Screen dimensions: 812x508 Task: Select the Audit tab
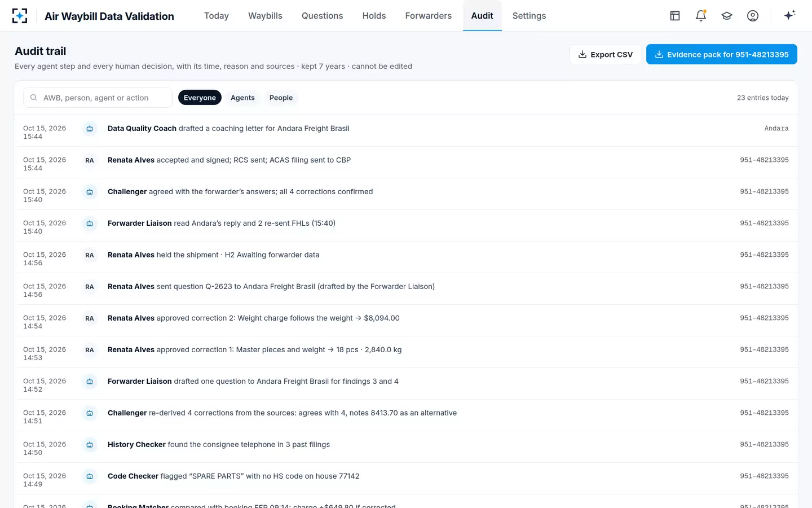pos(482,16)
